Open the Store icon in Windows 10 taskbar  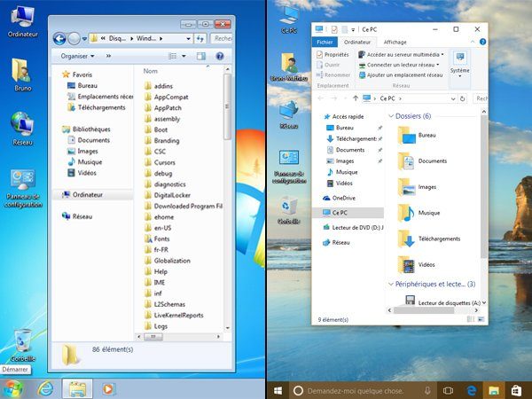(x=516, y=391)
